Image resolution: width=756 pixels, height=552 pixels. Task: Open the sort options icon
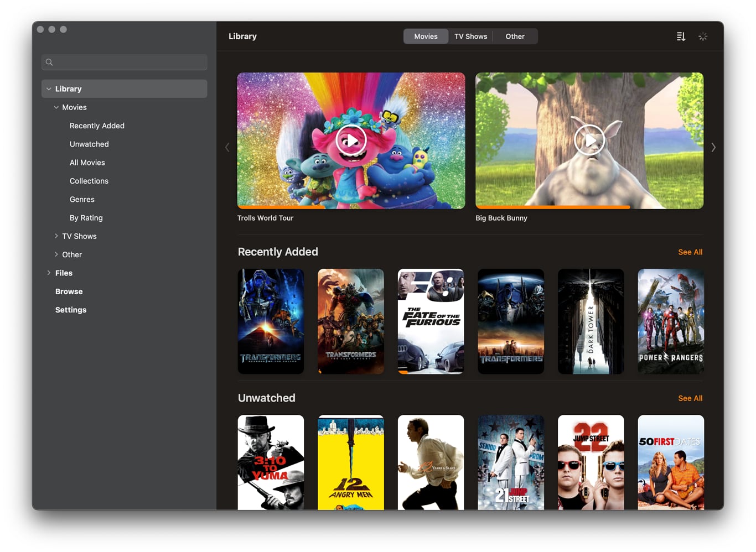pyautogui.click(x=681, y=37)
